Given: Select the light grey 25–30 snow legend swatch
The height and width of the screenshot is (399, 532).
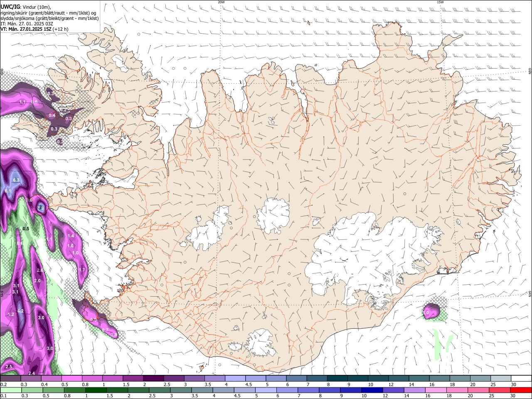Looking at the screenshot, I should click(x=501, y=379).
